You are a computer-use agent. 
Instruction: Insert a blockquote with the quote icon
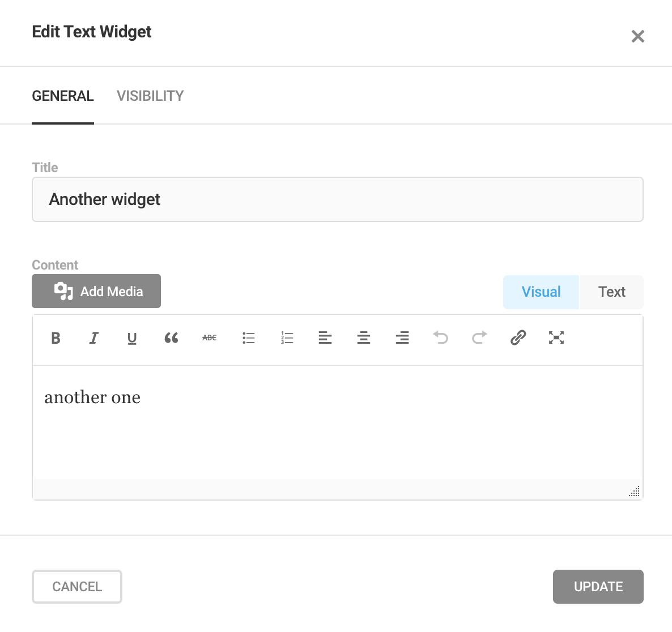171,338
